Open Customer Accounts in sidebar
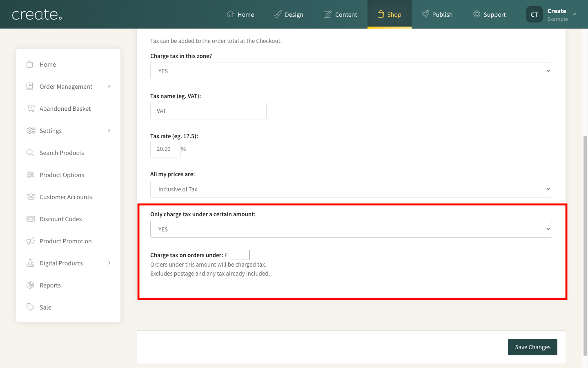Viewport: 588px width, 368px height. (x=66, y=197)
